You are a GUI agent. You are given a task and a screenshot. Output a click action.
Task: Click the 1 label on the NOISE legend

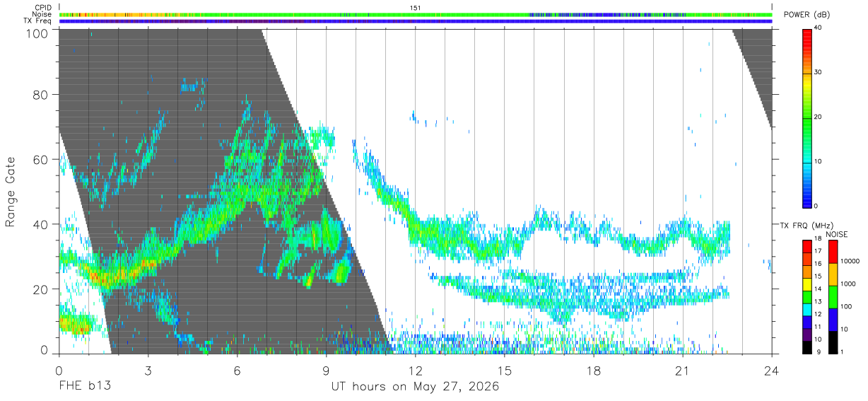click(842, 351)
